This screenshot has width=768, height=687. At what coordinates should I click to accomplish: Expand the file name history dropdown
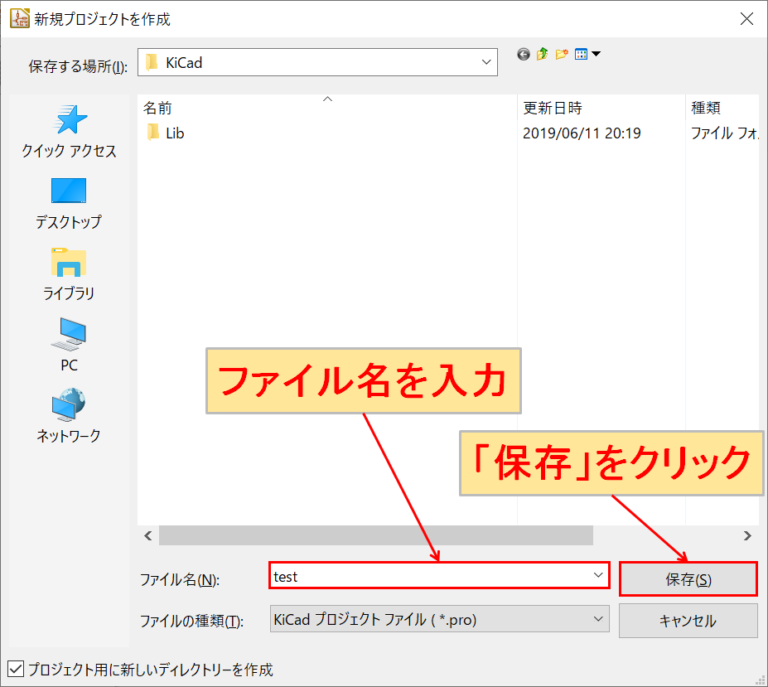598,575
